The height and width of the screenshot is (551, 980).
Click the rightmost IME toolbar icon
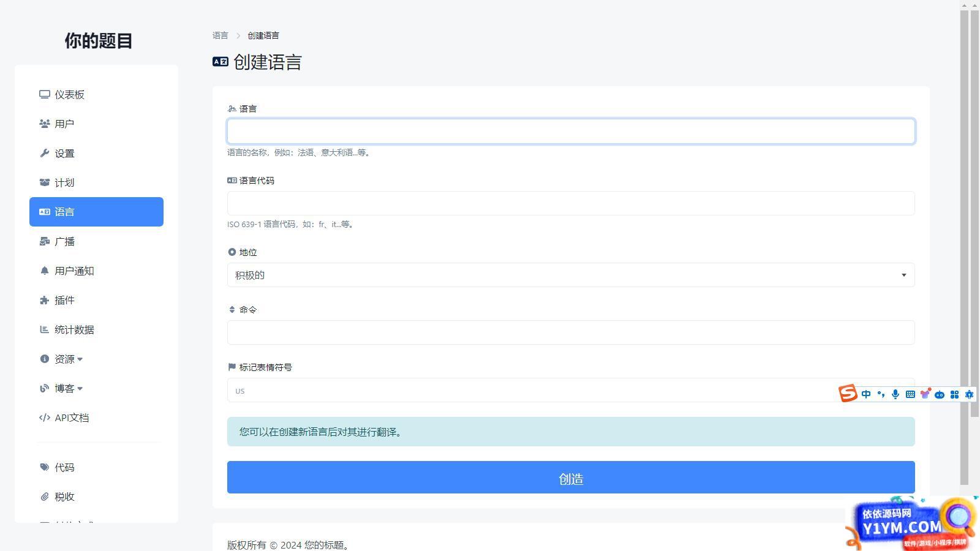click(x=969, y=394)
